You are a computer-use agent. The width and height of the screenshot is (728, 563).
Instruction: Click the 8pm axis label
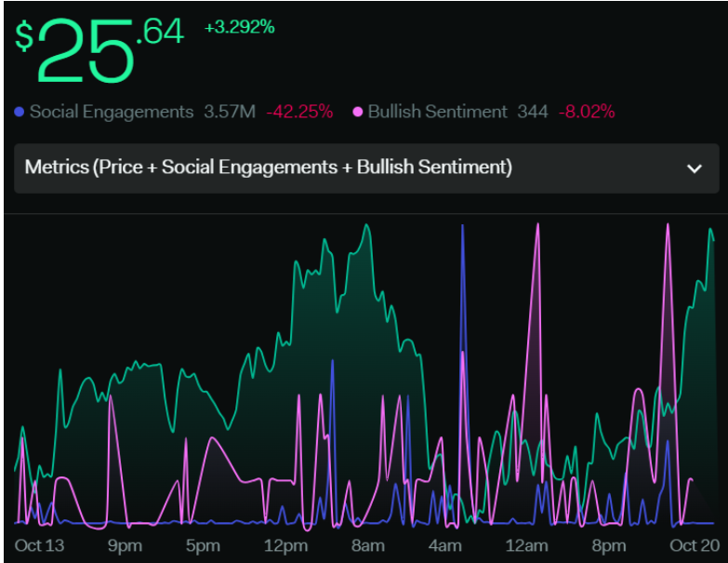[x=609, y=546]
